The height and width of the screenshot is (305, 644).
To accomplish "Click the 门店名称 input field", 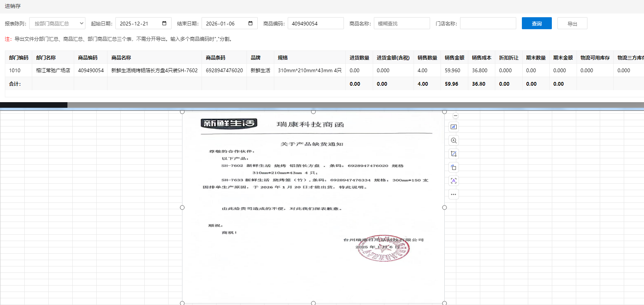I will click(488, 24).
